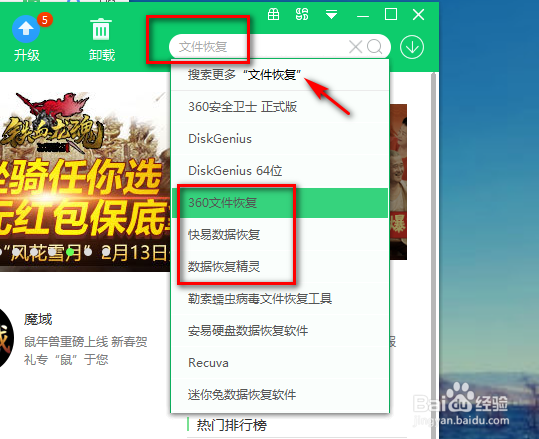Image resolution: width=539 pixels, height=439 pixels.
Task: Open the gift box icon in title bar
Action: [x=273, y=15]
